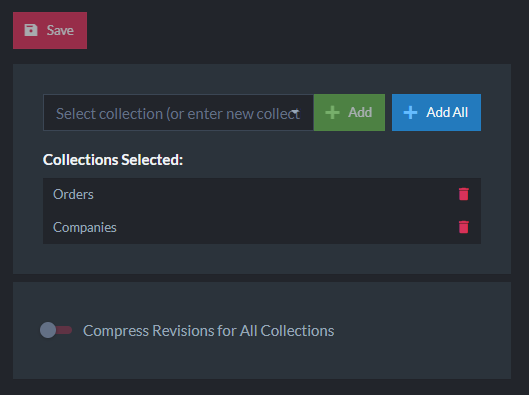
Task: Select the Orders collection row text
Action: pos(73,194)
